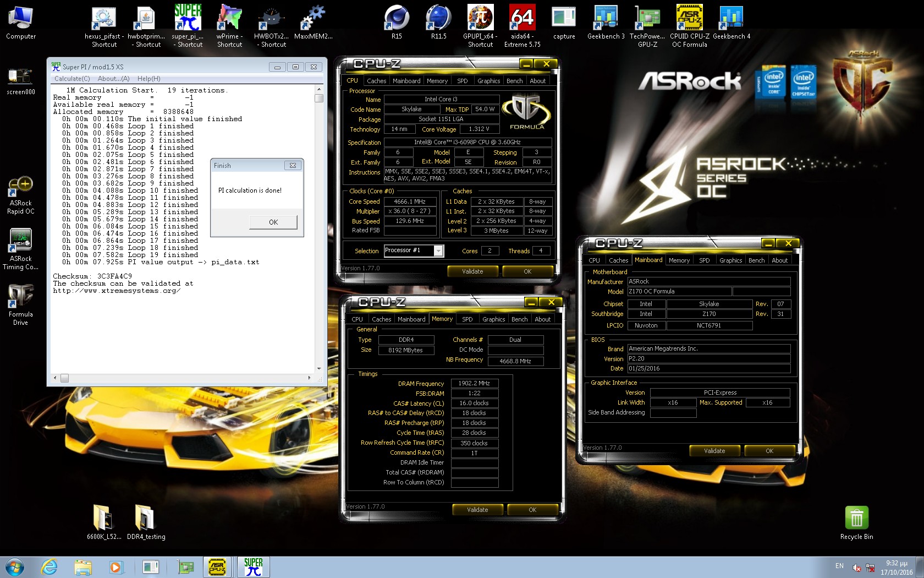Open the About...(A) menu in Super PI
Image resolution: width=924 pixels, height=578 pixels.
(113, 79)
